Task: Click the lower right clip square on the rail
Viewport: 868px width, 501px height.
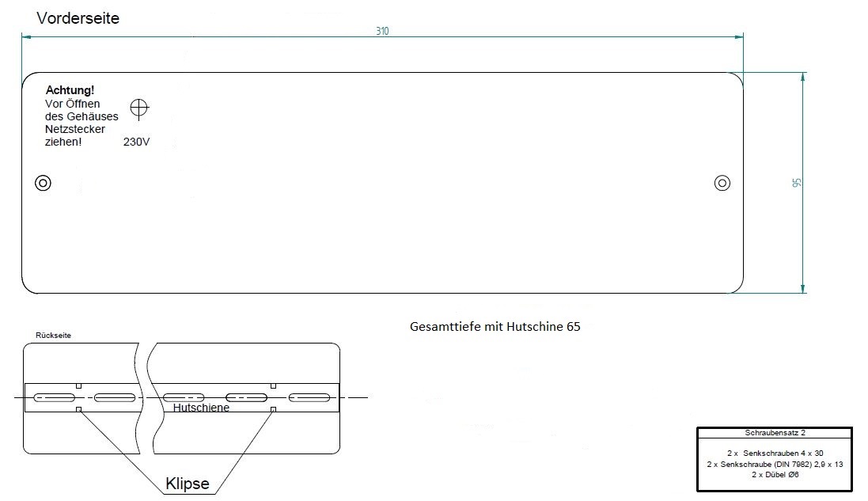Action: click(x=273, y=409)
